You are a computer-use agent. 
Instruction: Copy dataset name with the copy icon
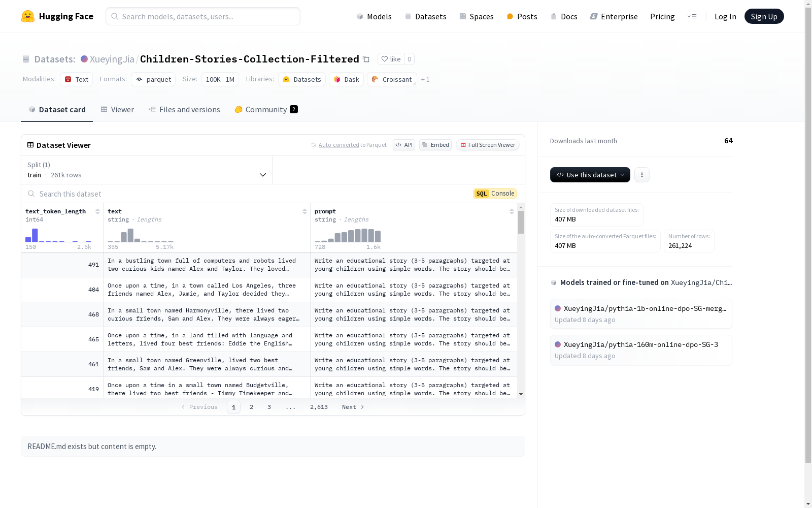(366, 59)
